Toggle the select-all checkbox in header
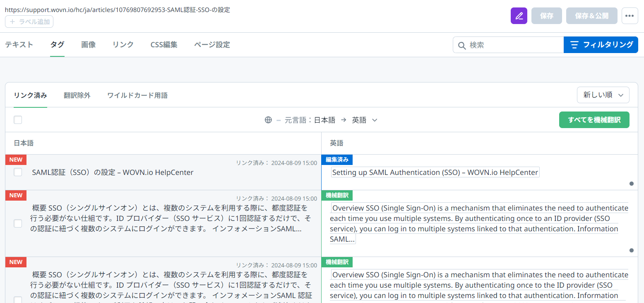This screenshot has width=644, height=303. (x=18, y=120)
